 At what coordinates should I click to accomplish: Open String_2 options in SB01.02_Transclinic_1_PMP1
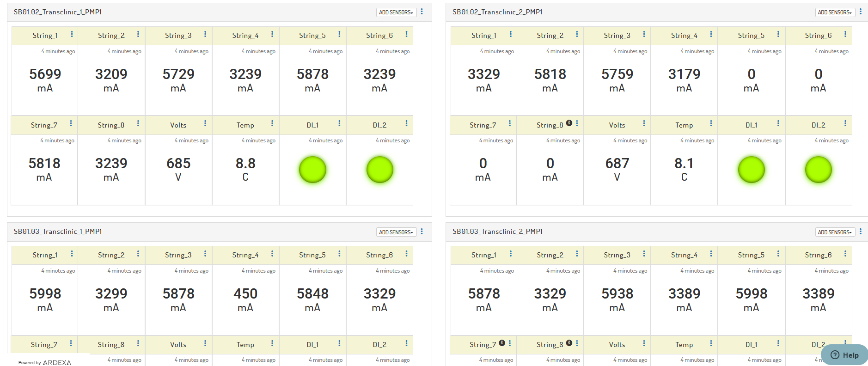coord(138,34)
